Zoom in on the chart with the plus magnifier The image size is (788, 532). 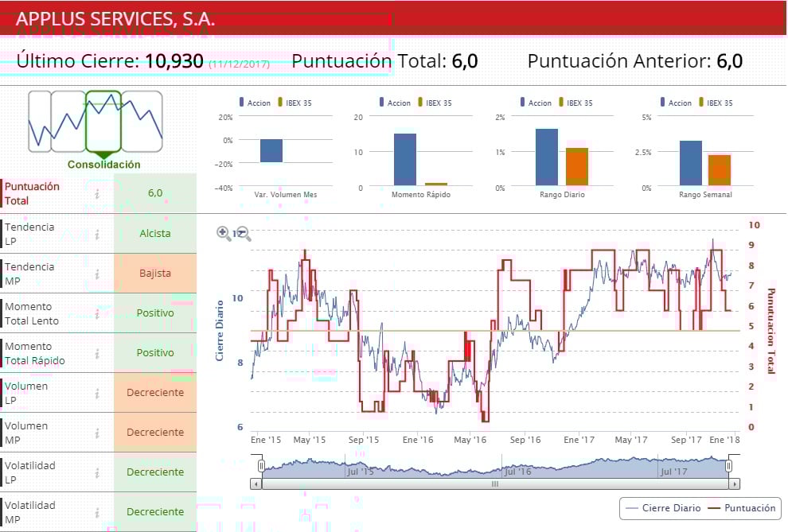click(x=223, y=233)
